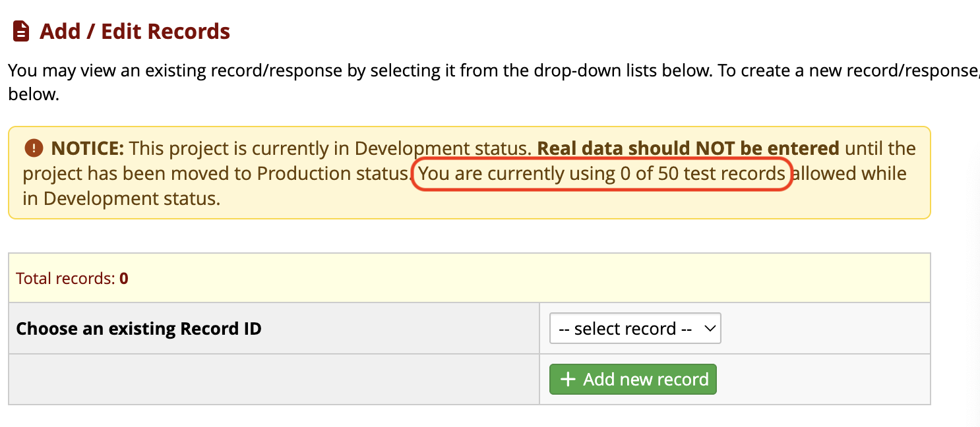Click the document icon beside Add / Edit Records
The height and width of the screenshot is (427, 980).
pos(21,31)
